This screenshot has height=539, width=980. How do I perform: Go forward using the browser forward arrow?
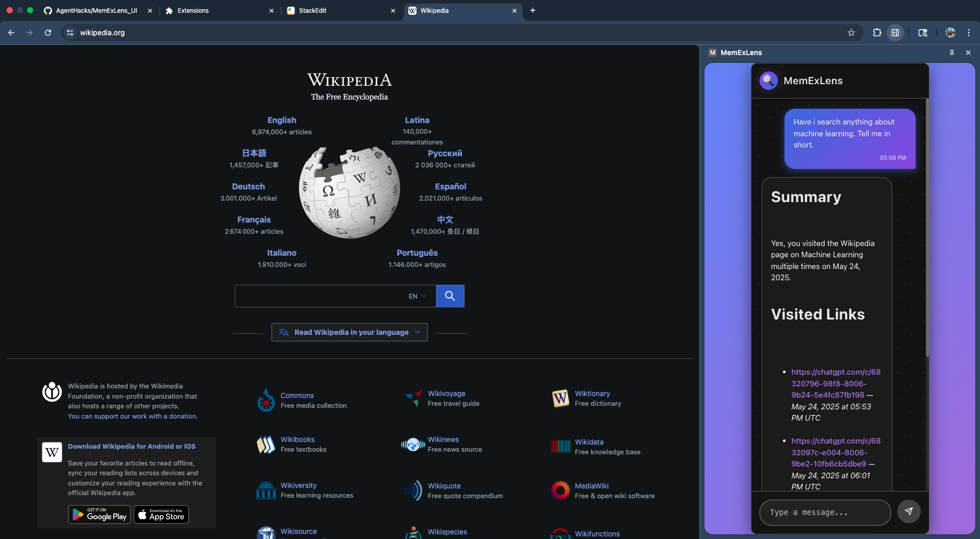pyautogui.click(x=30, y=33)
